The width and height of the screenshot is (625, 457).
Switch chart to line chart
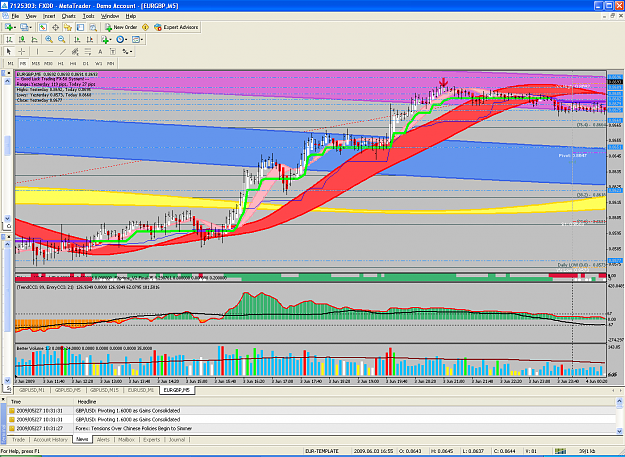(x=34, y=39)
